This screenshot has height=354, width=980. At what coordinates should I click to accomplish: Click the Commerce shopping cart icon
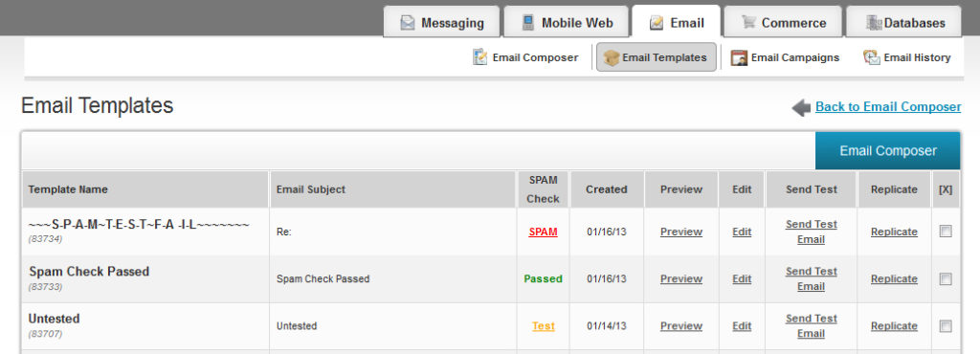(x=748, y=22)
